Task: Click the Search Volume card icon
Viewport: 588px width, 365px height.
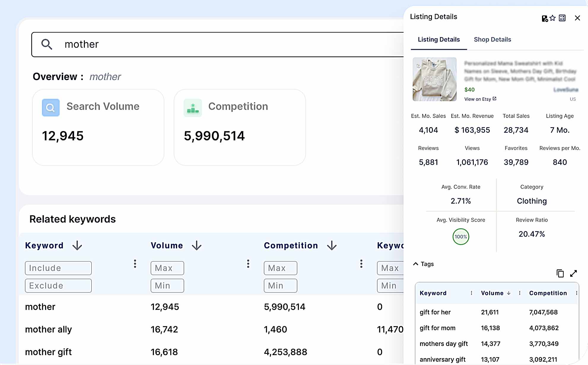Action: tap(50, 108)
